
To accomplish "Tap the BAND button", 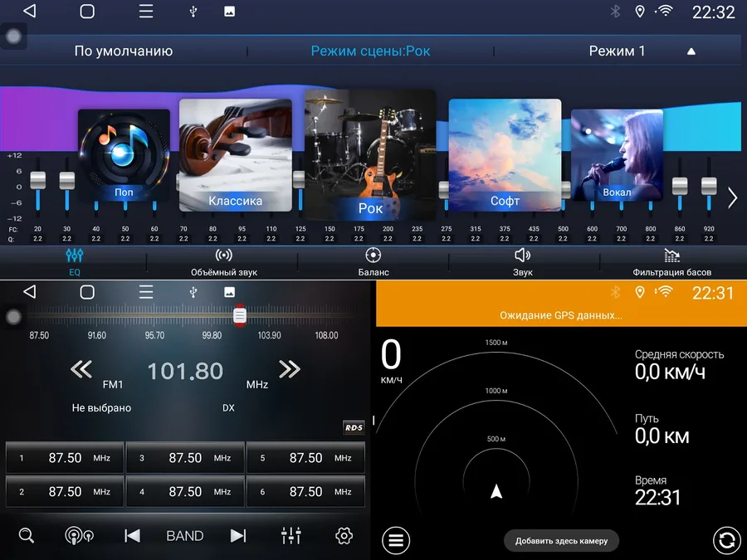I will click(x=185, y=536).
